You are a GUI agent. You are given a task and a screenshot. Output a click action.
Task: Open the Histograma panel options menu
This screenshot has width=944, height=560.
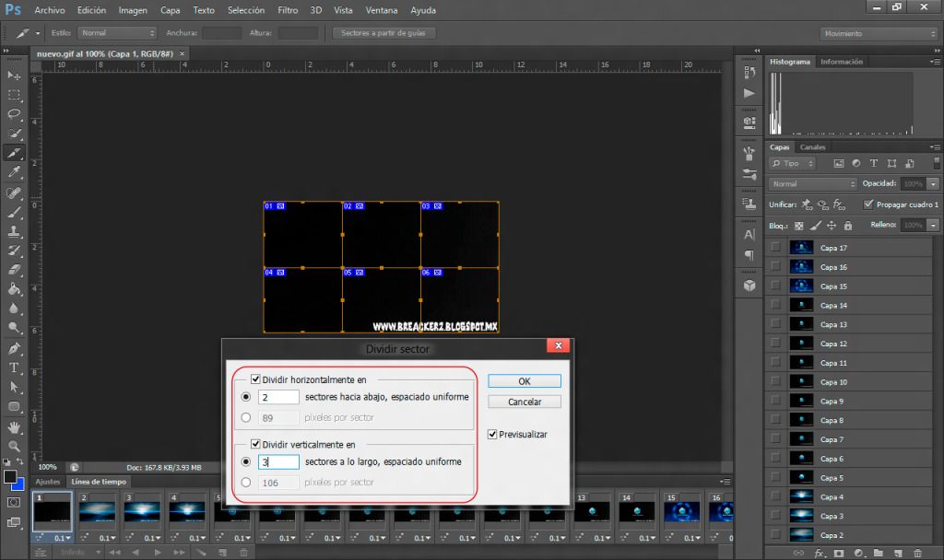(935, 62)
